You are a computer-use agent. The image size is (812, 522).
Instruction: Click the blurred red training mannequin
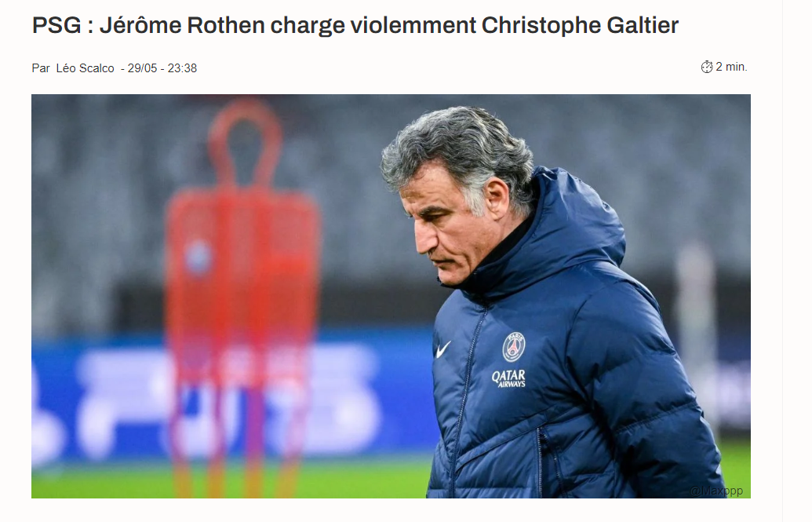pyautogui.click(x=242, y=290)
